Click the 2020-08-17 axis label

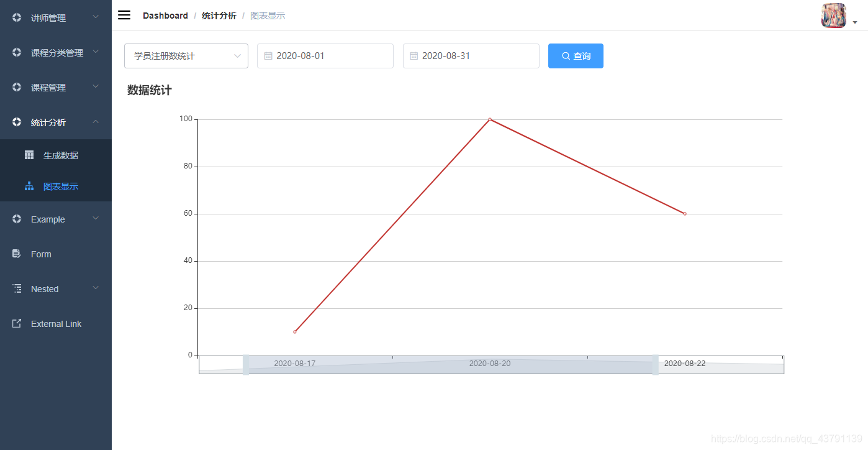point(295,364)
